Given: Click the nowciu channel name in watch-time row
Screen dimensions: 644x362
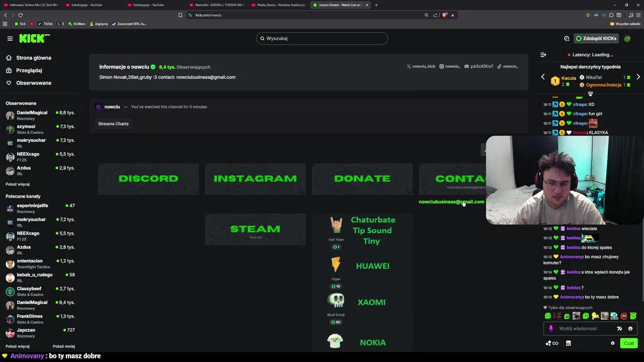Looking at the screenshot, I should pos(112,107).
